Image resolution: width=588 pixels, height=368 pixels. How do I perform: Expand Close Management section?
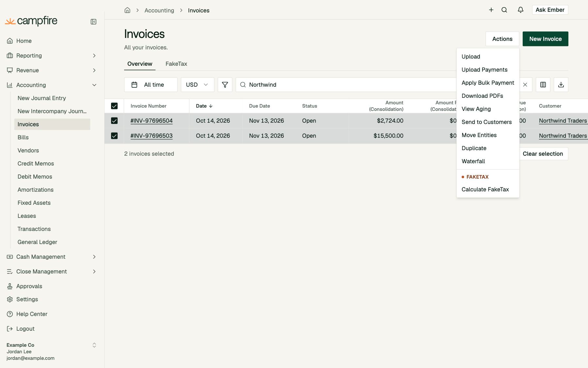[94, 272]
